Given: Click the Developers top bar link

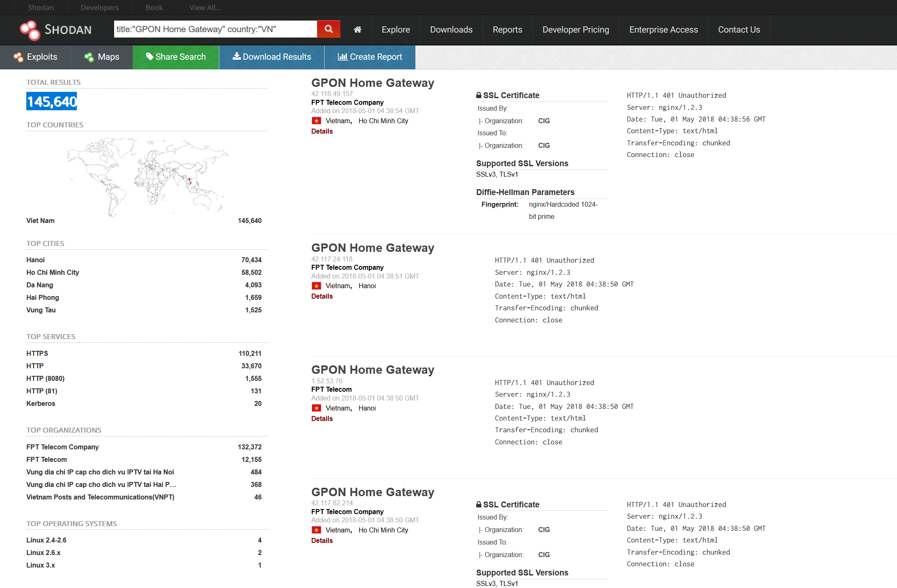Looking at the screenshot, I should [99, 8].
